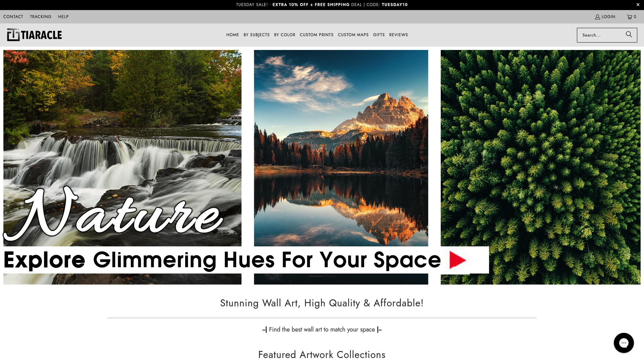Click the mountain lake reflection image

coord(341,148)
